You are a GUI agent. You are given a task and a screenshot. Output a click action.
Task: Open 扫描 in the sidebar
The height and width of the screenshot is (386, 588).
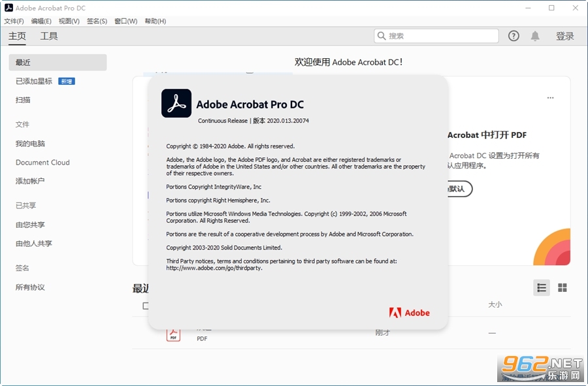(23, 100)
